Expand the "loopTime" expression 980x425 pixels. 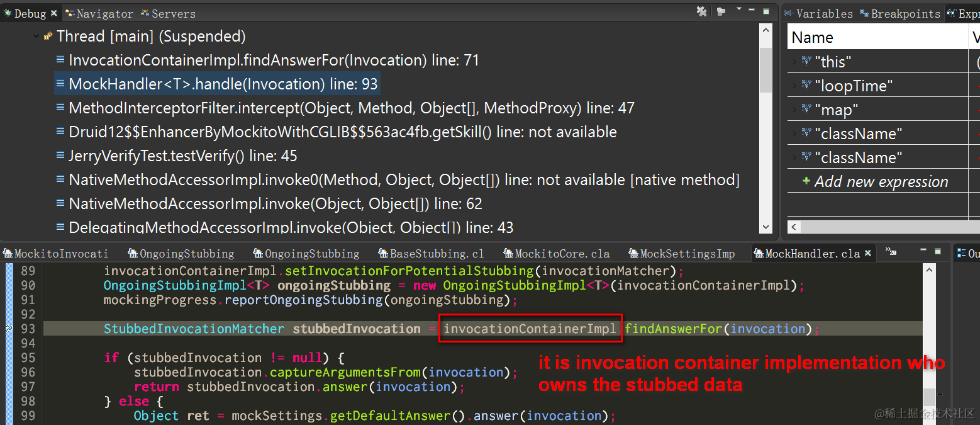794,86
